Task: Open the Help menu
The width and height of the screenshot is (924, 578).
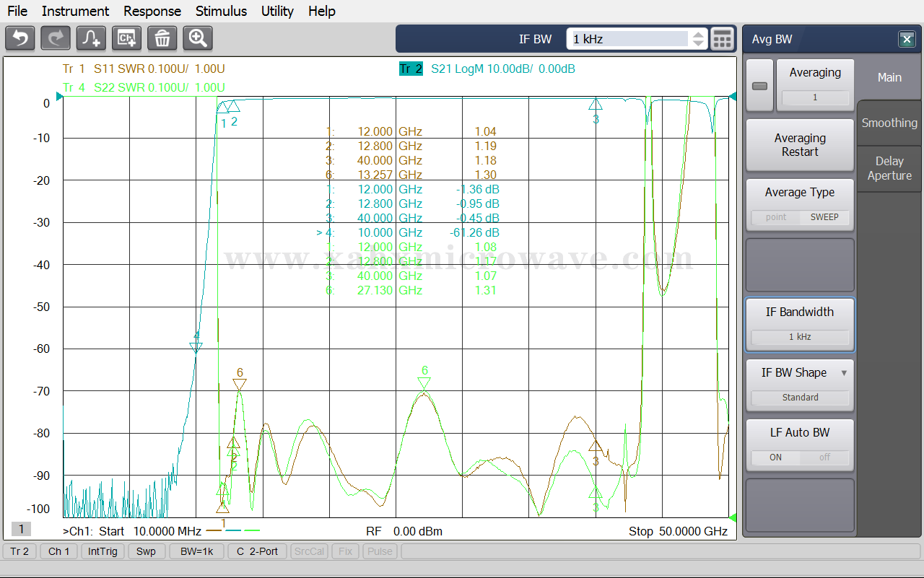Action: pyautogui.click(x=321, y=11)
